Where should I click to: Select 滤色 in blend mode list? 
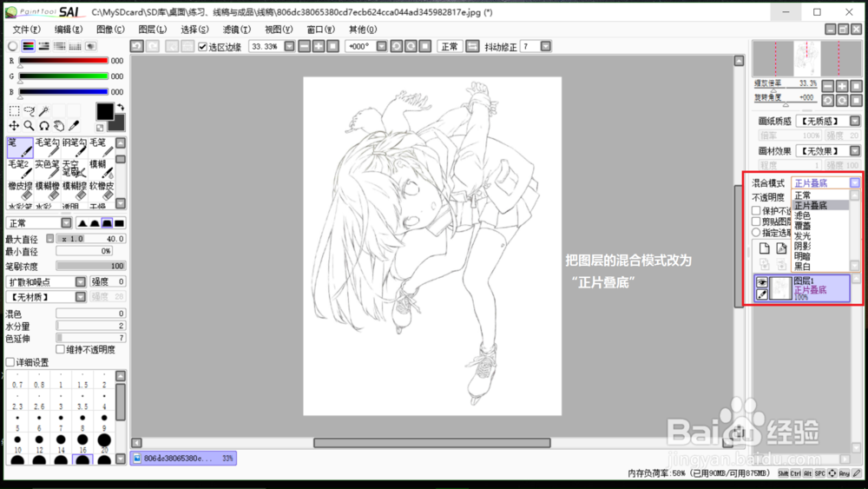820,215
